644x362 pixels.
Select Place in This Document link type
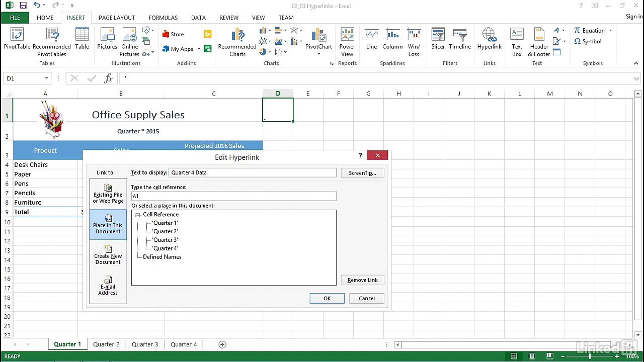click(x=108, y=224)
